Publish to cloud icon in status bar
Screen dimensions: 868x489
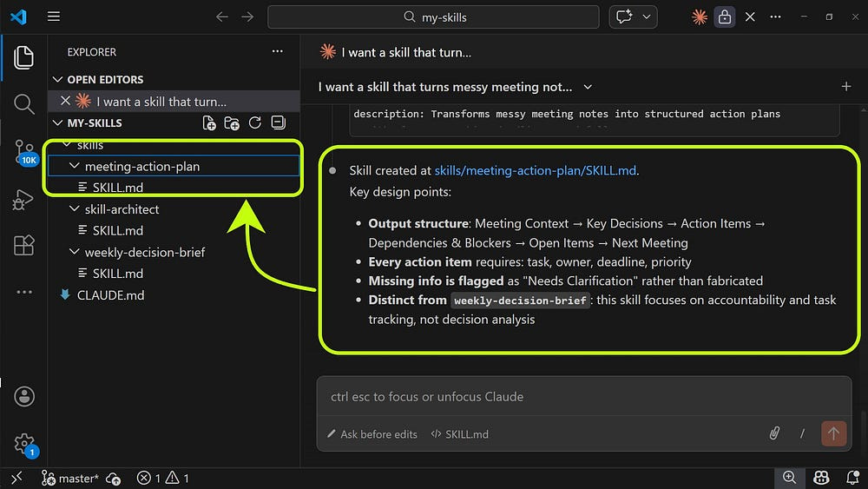point(114,479)
